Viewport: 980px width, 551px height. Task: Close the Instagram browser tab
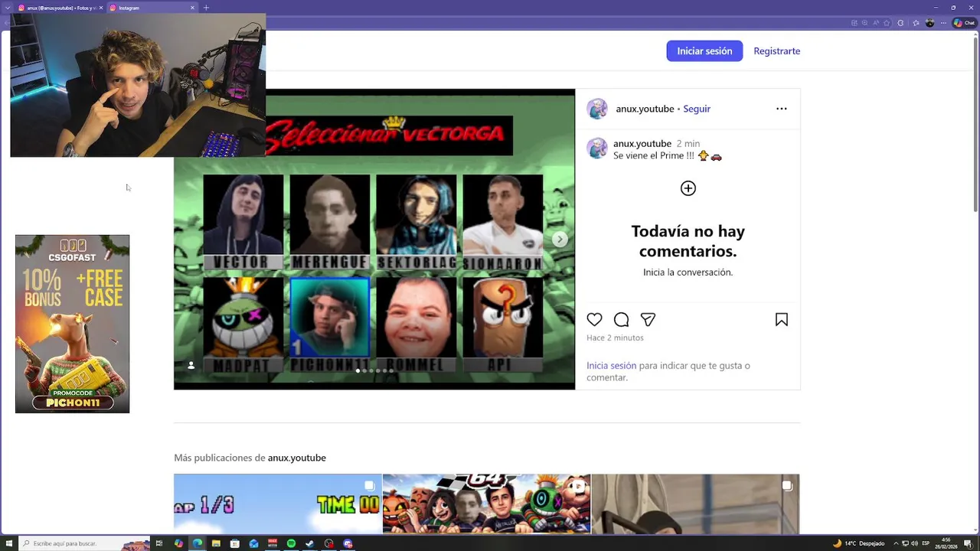[x=192, y=8]
